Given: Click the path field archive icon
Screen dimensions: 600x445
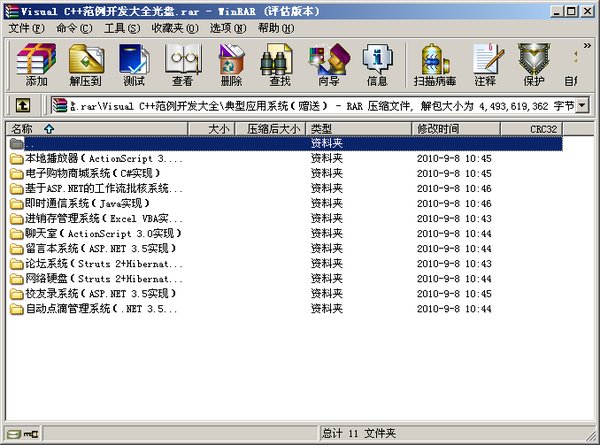Looking at the screenshot, I should [x=60, y=105].
